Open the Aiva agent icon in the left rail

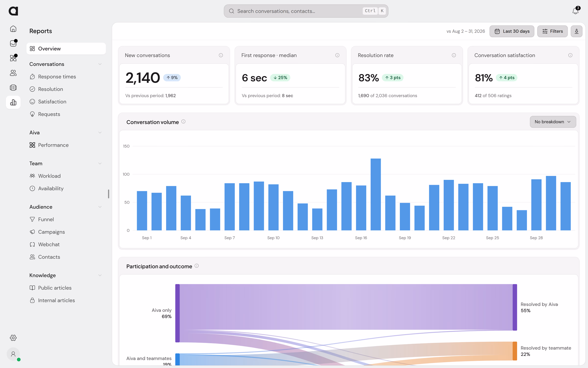(x=13, y=58)
